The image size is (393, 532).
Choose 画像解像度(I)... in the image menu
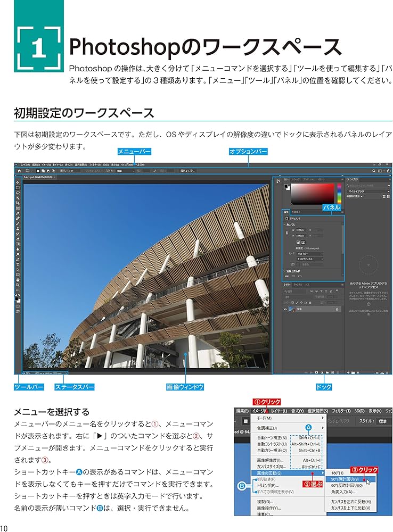pyautogui.click(x=289, y=460)
